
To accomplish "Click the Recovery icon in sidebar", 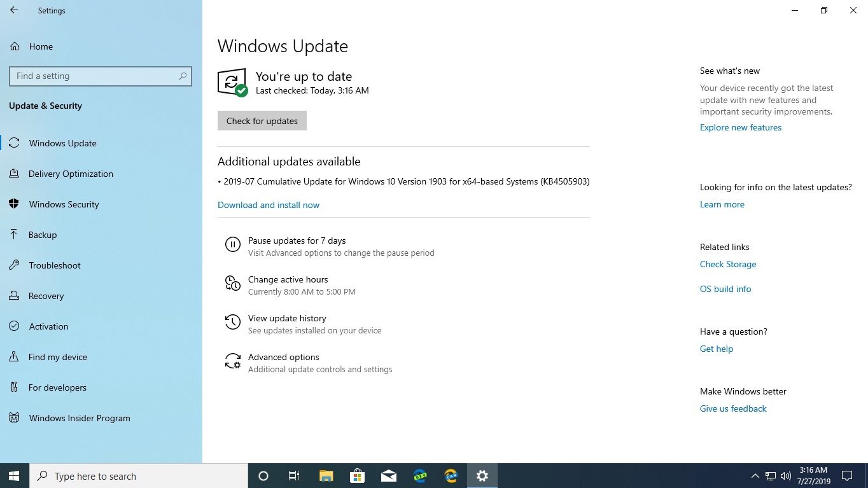I will [14, 296].
